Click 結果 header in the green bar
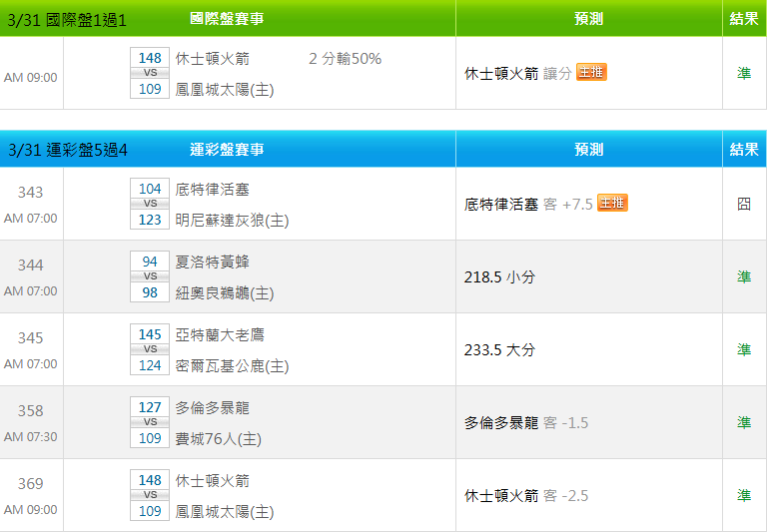 744,19
